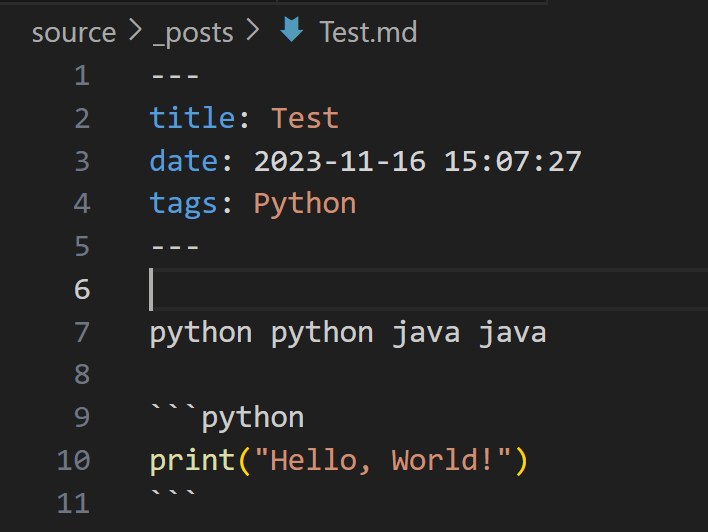Viewport: 708px width, 532px height.
Task: Select the Test.md breadcrumb item
Action: click(x=367, y=32)
